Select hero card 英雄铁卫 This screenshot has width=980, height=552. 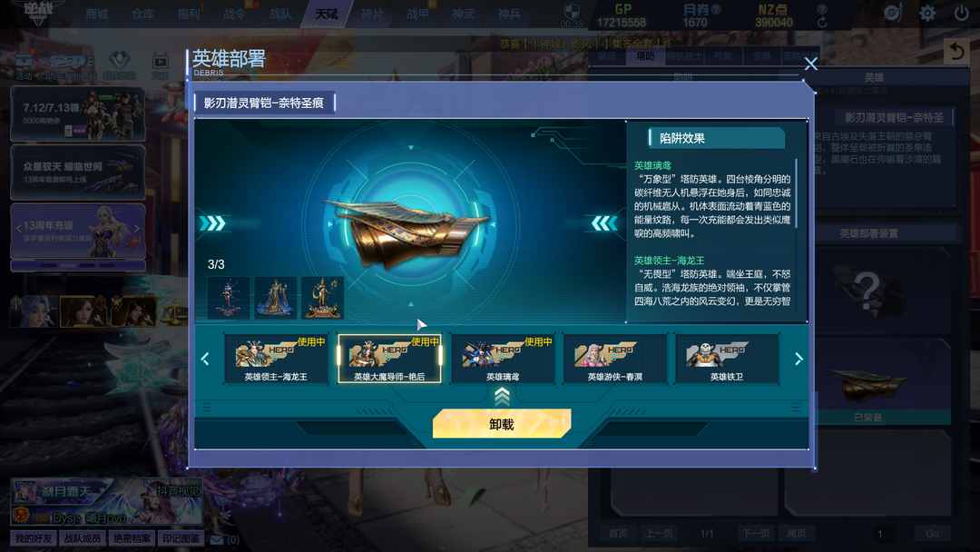[x=727, y=359]
